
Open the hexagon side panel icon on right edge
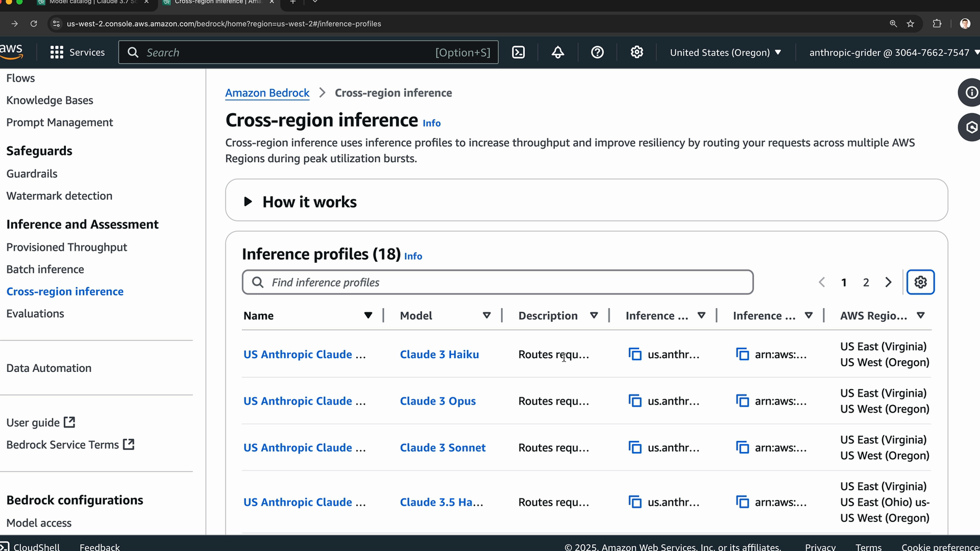tap(971, 127)
